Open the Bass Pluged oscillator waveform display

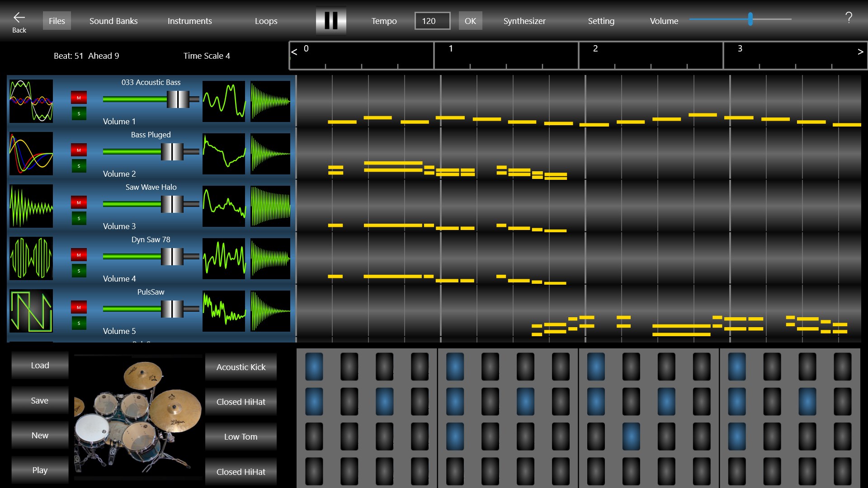pos(224,154)
